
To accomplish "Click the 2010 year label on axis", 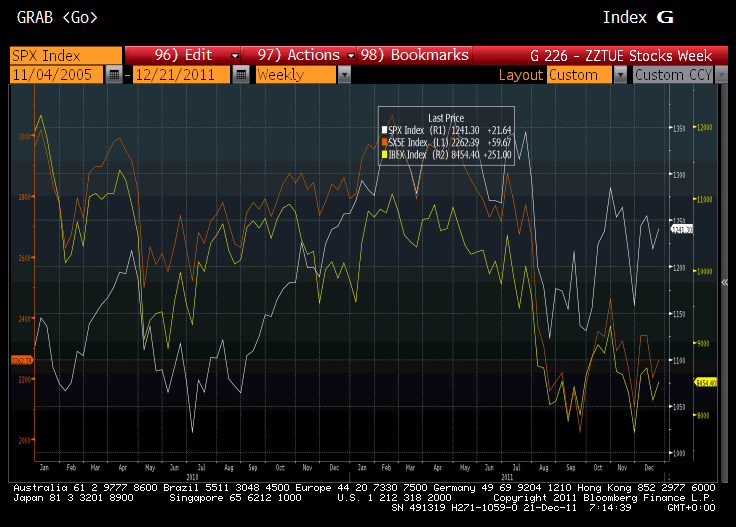I will pyautogui.click(x=192, y=477).
